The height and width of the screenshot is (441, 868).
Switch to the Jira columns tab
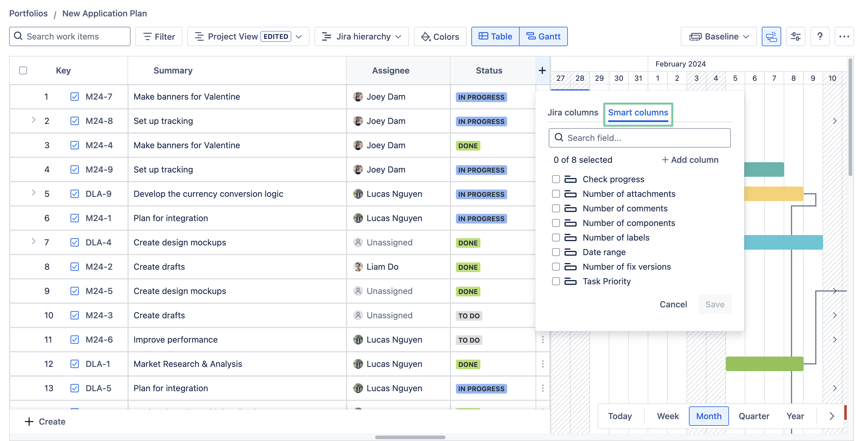coord(572,113)
